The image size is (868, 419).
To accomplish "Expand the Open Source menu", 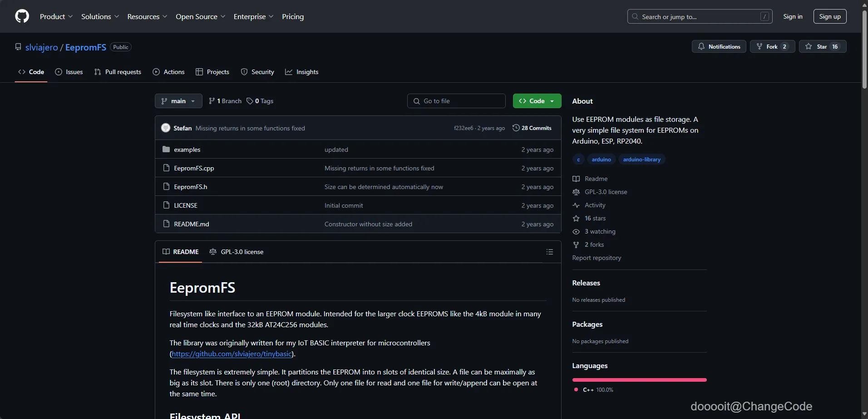I will coord(200,16).
